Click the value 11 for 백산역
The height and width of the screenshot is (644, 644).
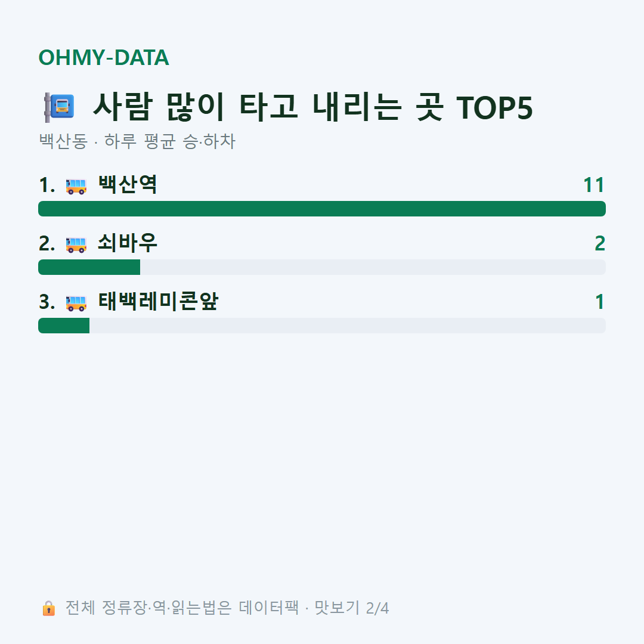tap(594, 185)
